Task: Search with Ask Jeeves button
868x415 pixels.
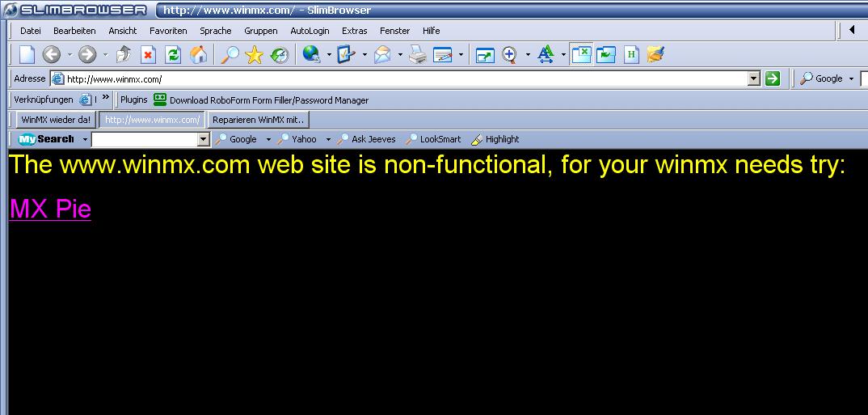Action: pyautogui.click(x=367, y=139)
